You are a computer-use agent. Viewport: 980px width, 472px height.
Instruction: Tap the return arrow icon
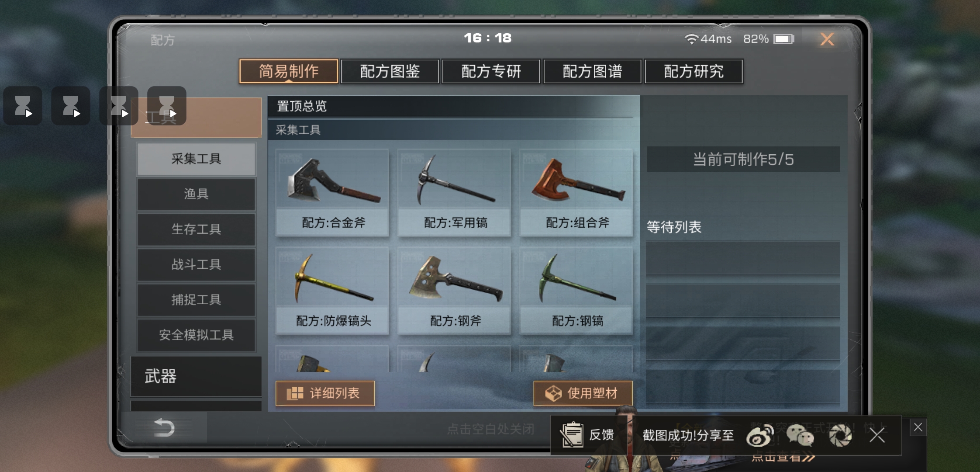coord(165,427)
